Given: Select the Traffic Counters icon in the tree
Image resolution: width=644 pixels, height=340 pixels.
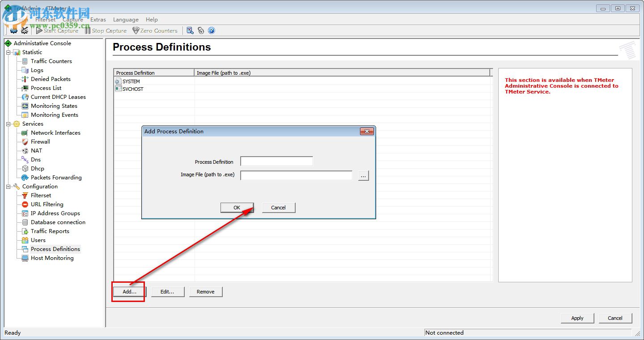Looking at the screenshot, I should pos(25,61).
